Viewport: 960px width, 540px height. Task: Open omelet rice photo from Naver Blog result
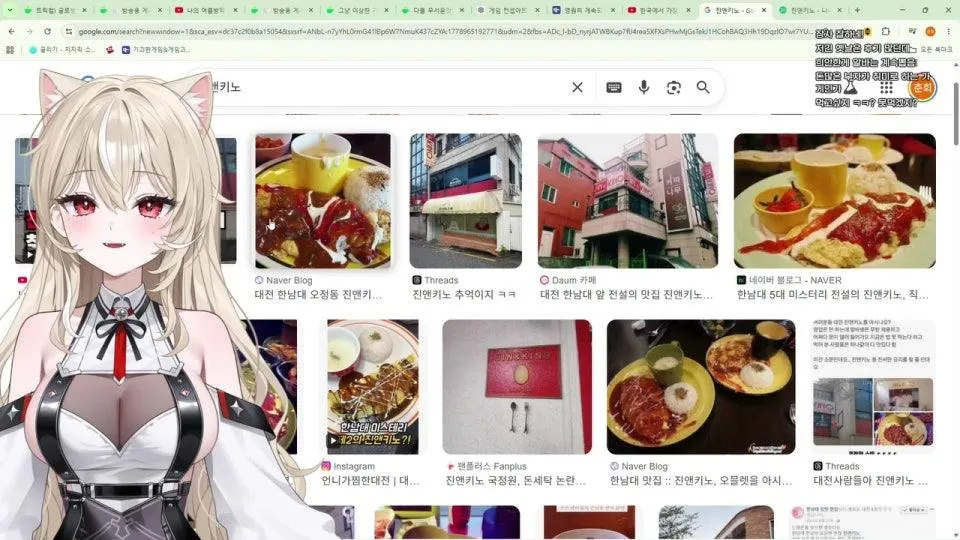[323, 201]
